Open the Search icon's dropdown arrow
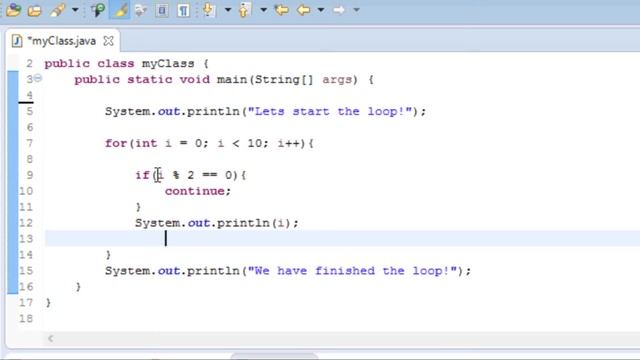640x360 pixels. coord(75,10)
